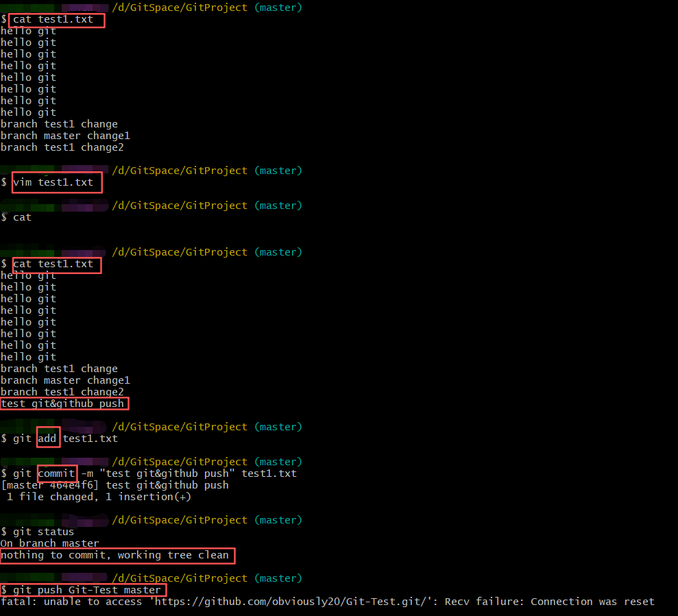678x616 pixels.
Task: Click 'test1.txt' at end of commit command
Action: point(269,473)
